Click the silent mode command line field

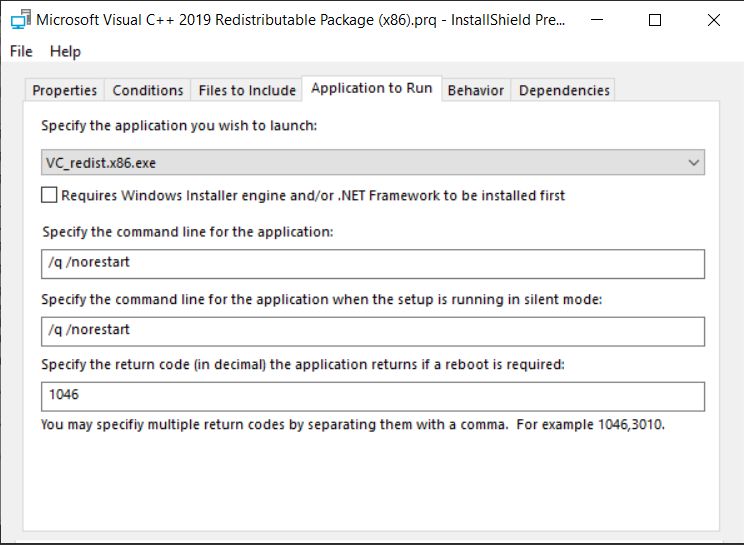click(372, 331)
